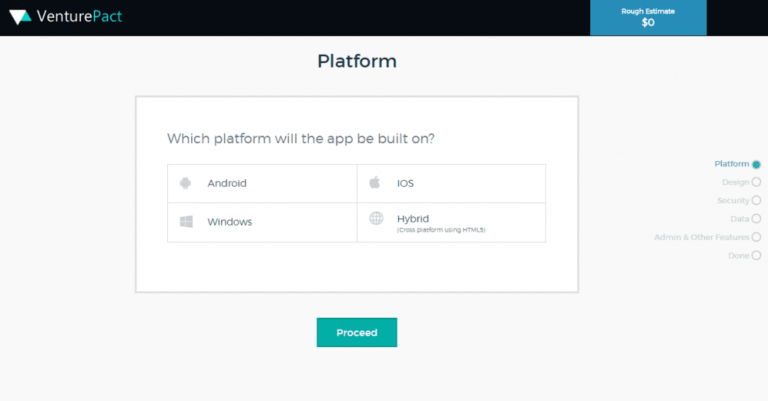The image size is (768, 401).
Task: Select the Security step radio circle
Action: pos(756,200)
